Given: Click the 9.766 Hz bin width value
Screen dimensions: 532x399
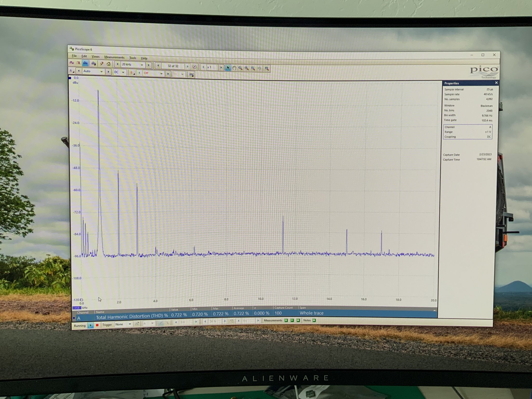Looking at the screenshot, I should pyautogui.click(x=487, y=115).
